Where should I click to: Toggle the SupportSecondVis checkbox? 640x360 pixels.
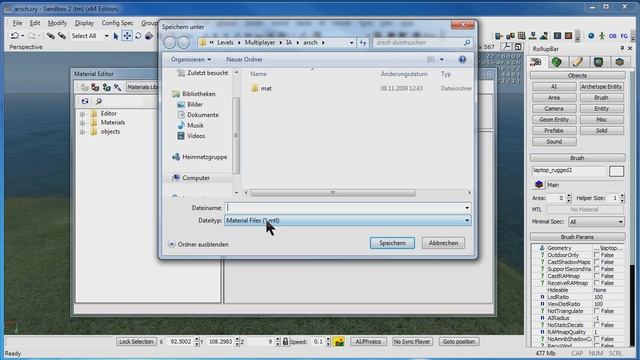597,269
